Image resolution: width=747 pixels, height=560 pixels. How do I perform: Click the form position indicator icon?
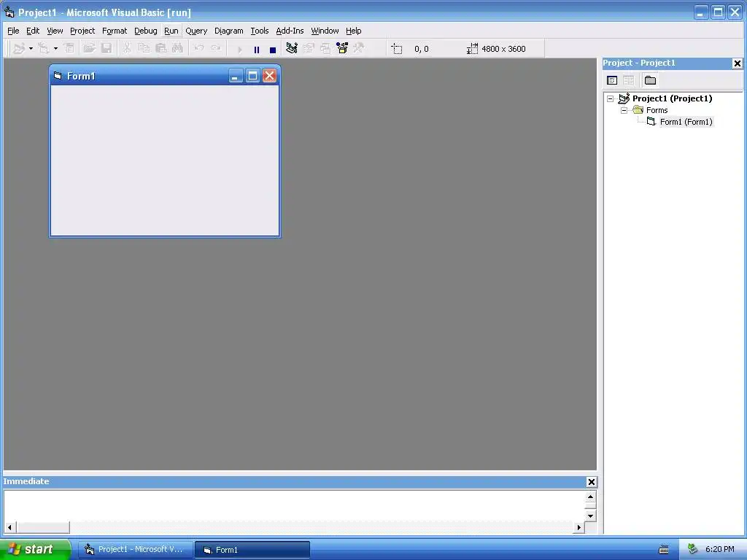[x=396, y=49]
